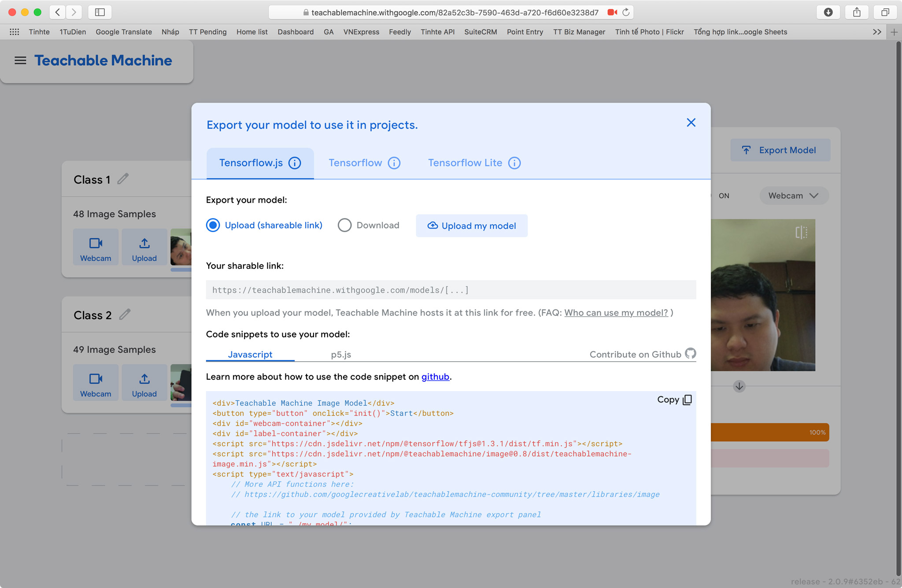The width and height of the screenshot is (902, 588).
Task: Click the Export Model button
Action: tap(780, 150)
